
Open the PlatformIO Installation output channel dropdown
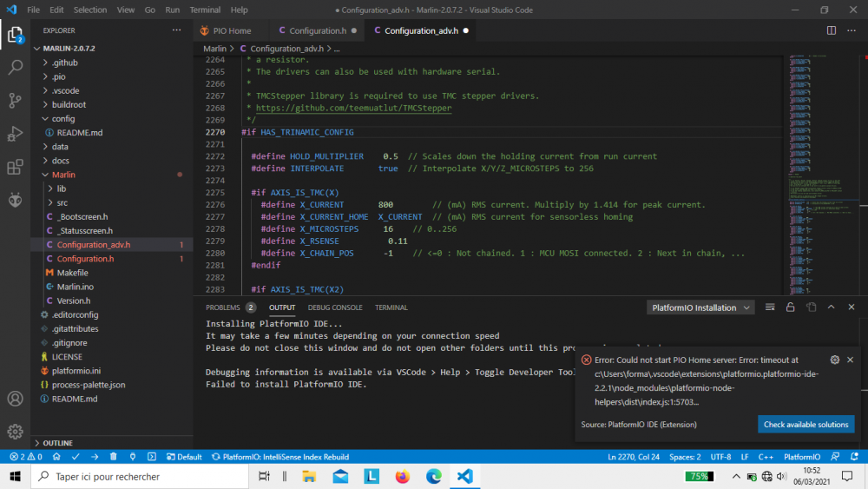700,308
